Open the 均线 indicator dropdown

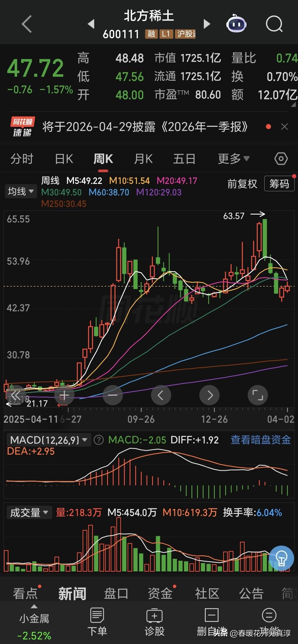click(21, 192)
